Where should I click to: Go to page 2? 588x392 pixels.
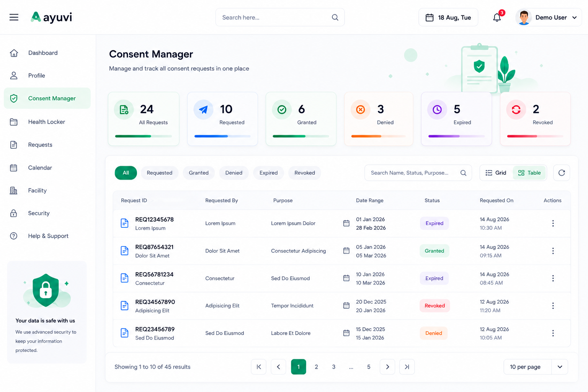(316, 367)
